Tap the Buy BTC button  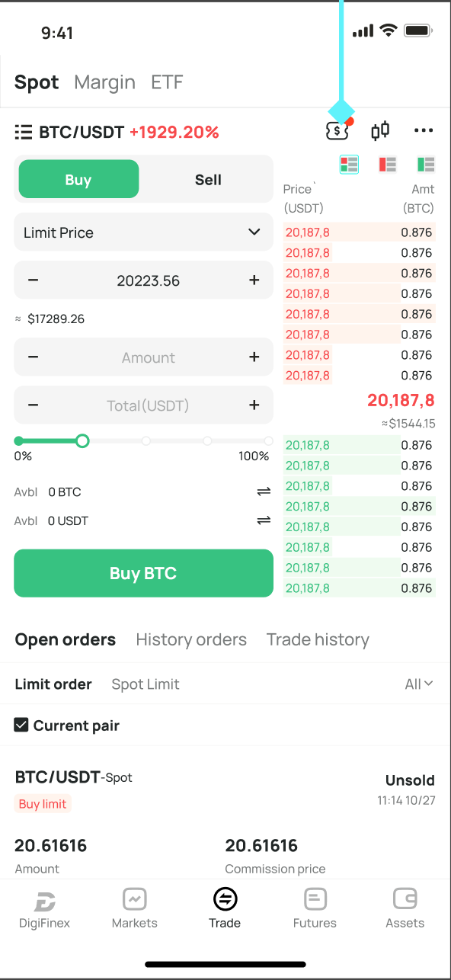pyautogui.click(x=143, y=573)
